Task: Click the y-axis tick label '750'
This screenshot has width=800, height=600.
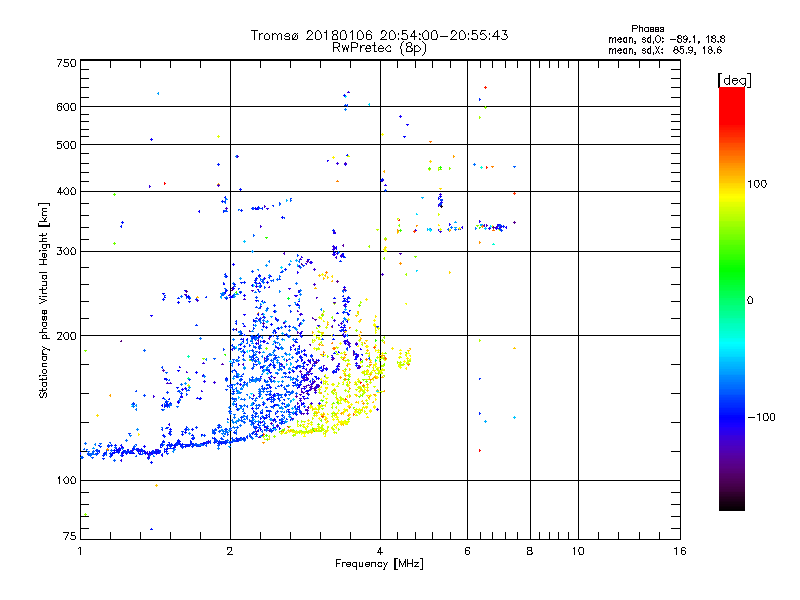Action: pyautogui.click(x=67, y=63)
